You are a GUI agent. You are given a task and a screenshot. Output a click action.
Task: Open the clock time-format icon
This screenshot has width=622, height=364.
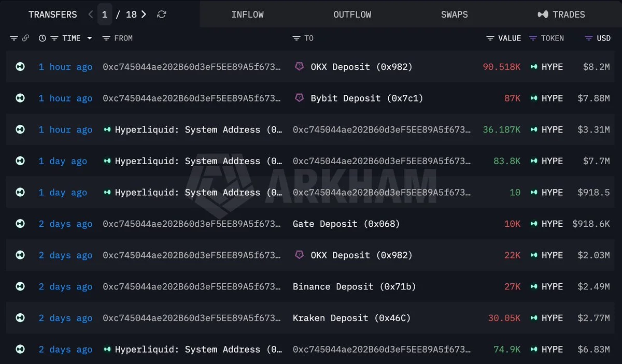click(x=42, y=38)
